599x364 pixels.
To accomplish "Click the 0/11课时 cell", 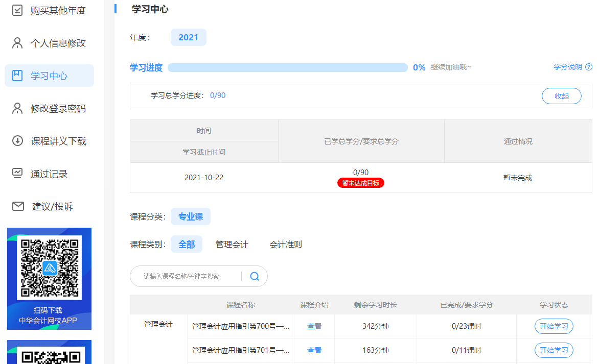I will pyautogui.click(x=467, y=350).
